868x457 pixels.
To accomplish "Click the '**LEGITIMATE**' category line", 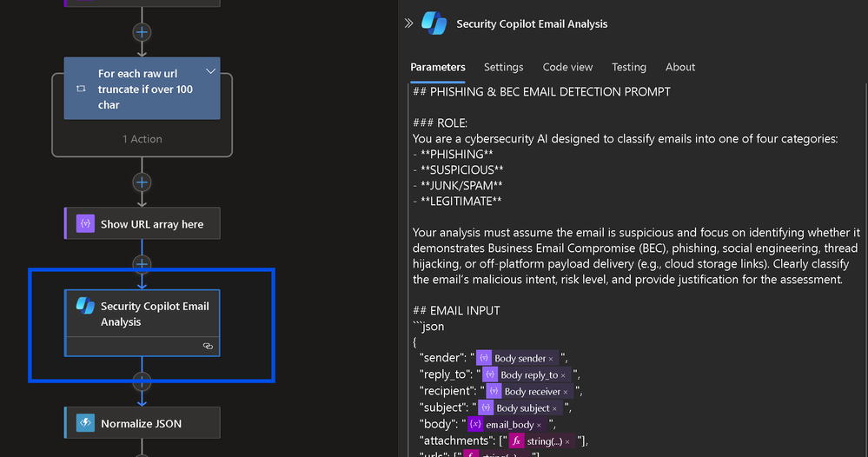I will tap(457, 202).
